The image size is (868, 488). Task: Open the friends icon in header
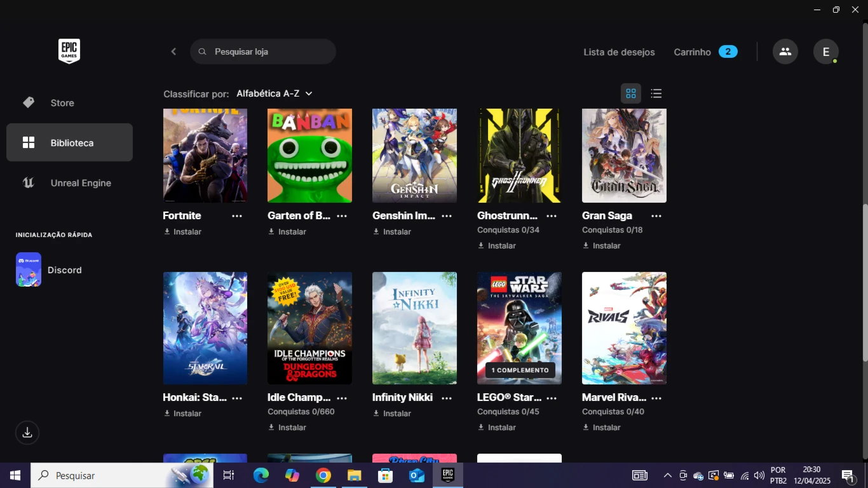point(785,51)
